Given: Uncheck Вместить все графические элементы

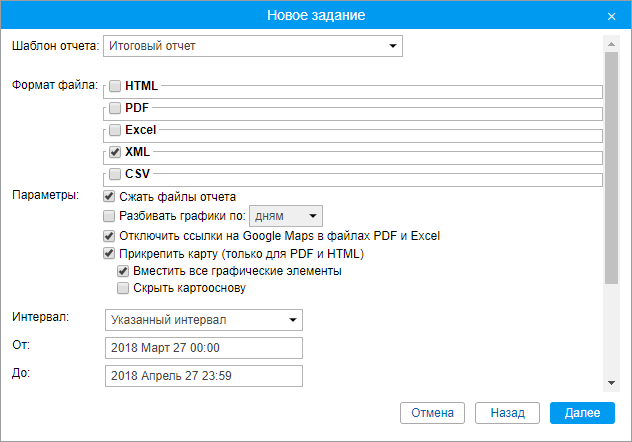Looking at the screenshot, I should (123, 271).
